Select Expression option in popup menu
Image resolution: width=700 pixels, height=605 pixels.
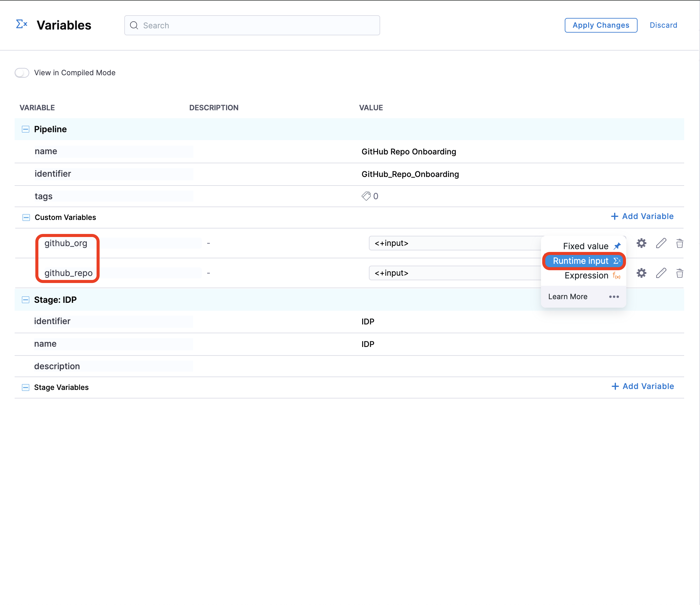click(586, 275)
